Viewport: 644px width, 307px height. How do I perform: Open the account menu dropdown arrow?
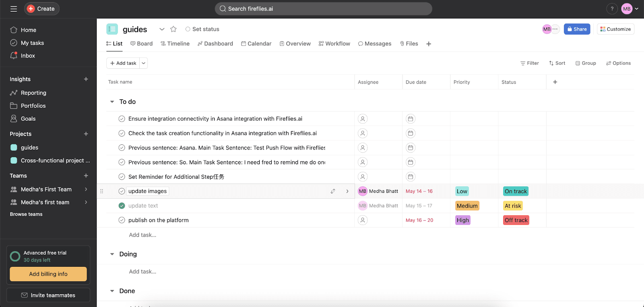637,9
